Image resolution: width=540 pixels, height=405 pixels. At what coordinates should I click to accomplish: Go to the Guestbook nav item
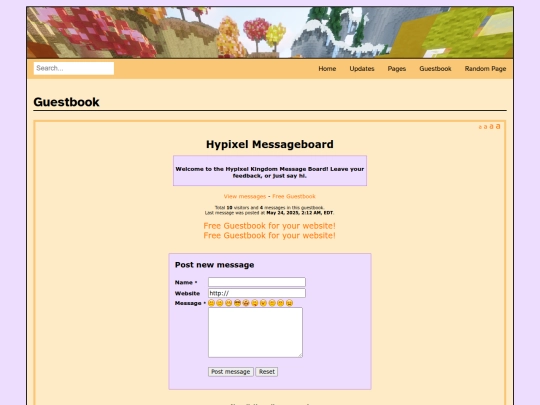click(435, 69)
